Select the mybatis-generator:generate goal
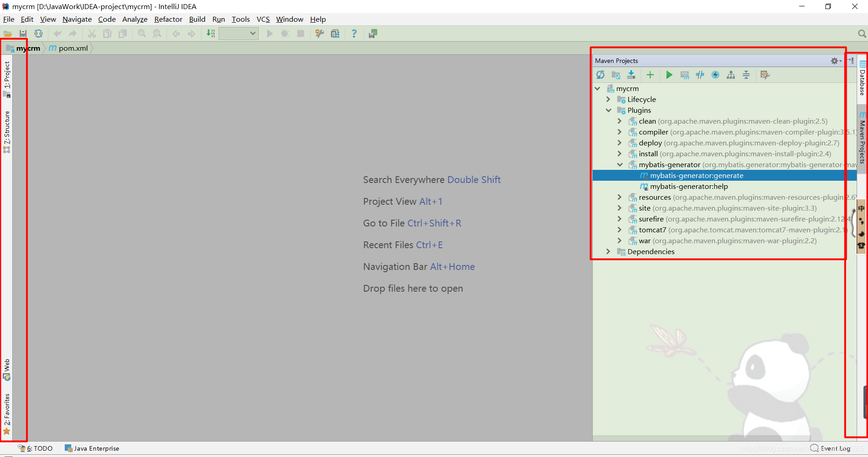Screen dimensions: 868x457 pos(724,175)
